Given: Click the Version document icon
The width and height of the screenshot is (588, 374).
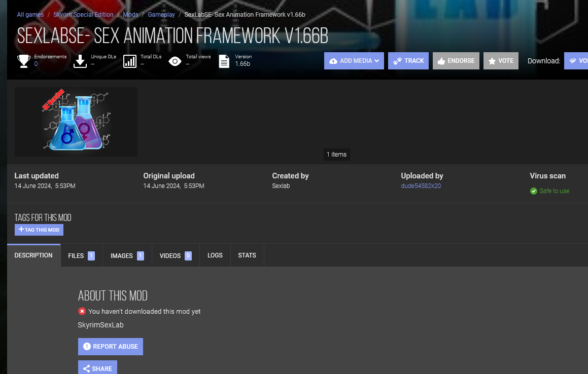Looking at the screenshot, I should click(224, 61).
